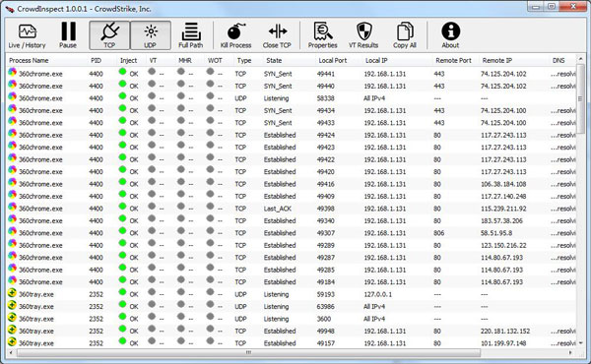Click gray VT indicator in port 49434 row
Viewport: 591px width, 364px height.
click(152, 108)
